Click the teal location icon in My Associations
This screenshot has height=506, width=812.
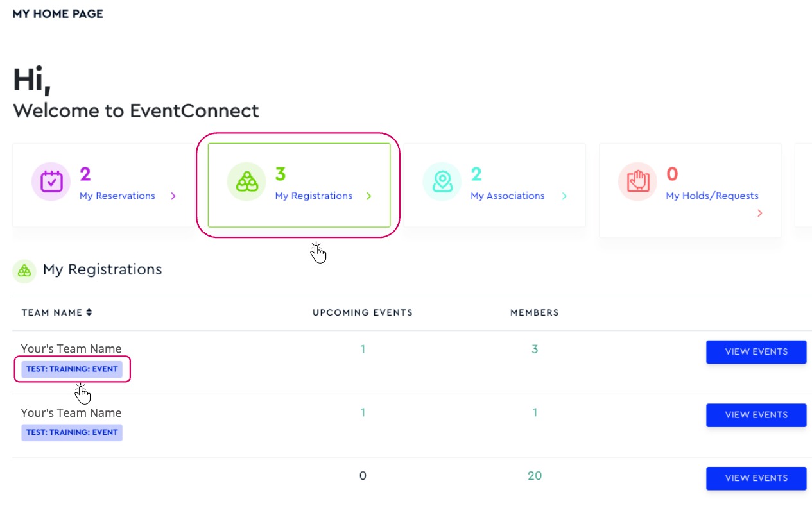point(442,181)
